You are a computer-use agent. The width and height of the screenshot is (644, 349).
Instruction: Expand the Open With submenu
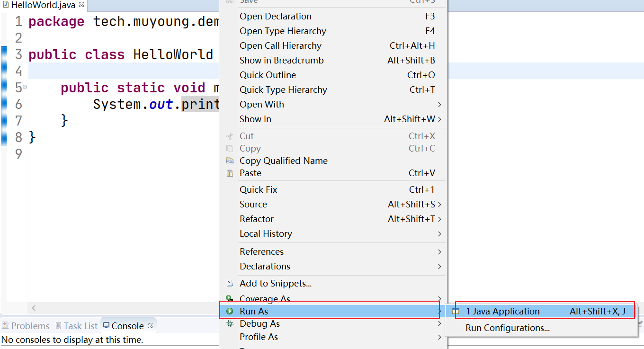pos(439,105)
